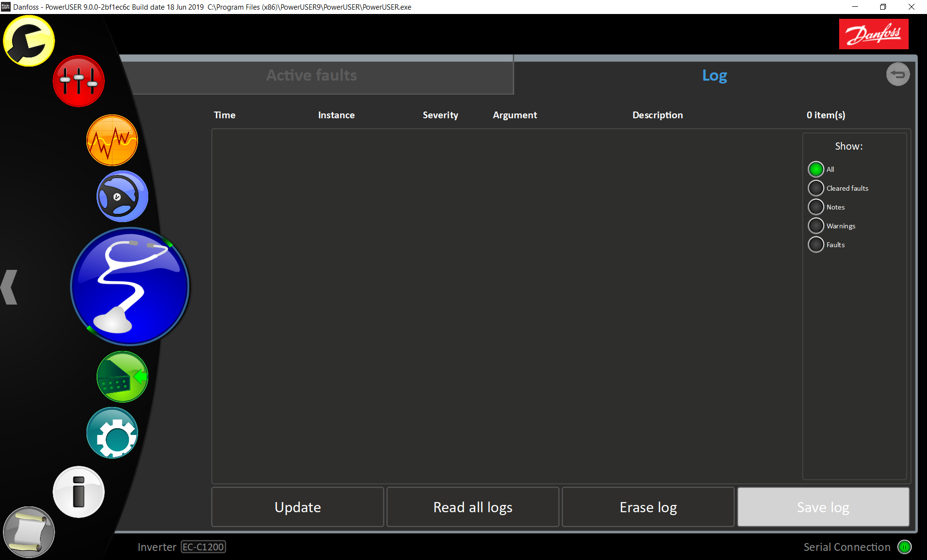Select the info button icon
Image resolution: width=927 pixels, height=560 pixels.
tap(78, 491)
